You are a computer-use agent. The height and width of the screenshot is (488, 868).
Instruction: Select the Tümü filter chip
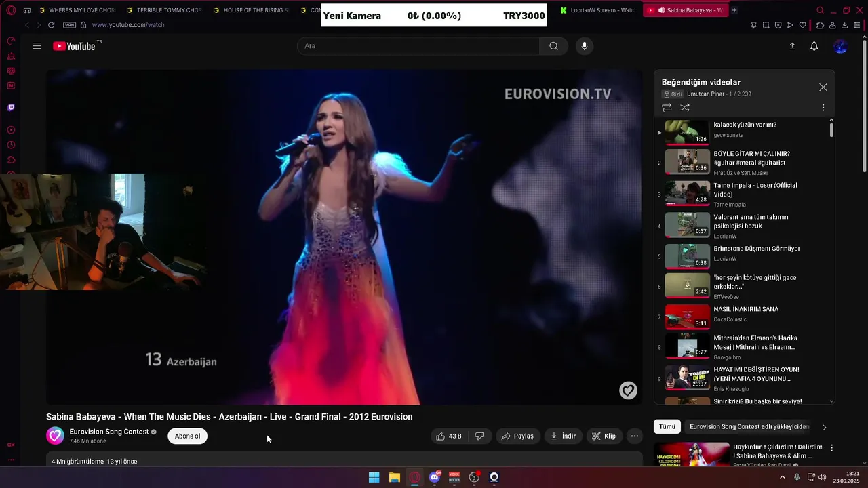[667, 427]
